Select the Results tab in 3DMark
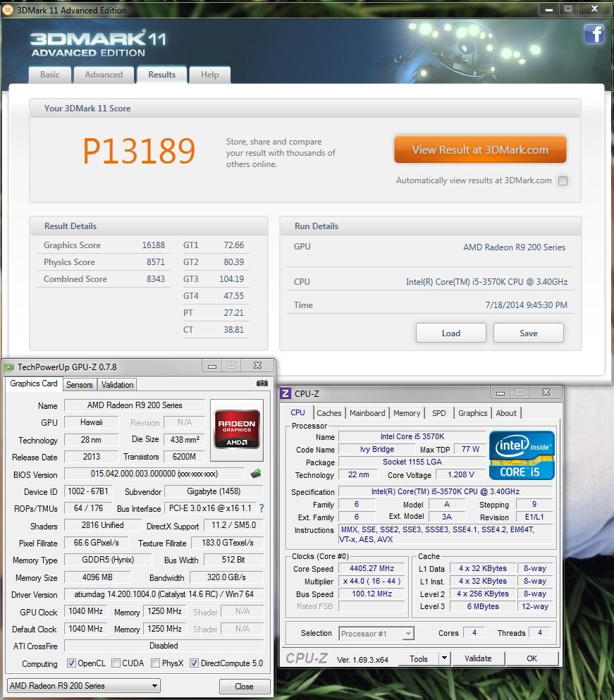Viewport: 614px width, 700px height. (x=161, y=75)
